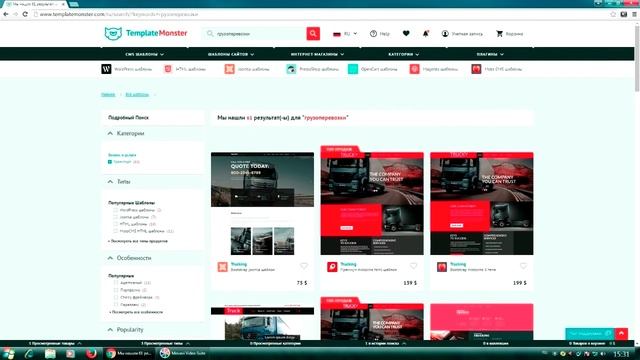640x360 pixels.
Task: Open the viewed types bottom bar tab
Action: point(165,343)
